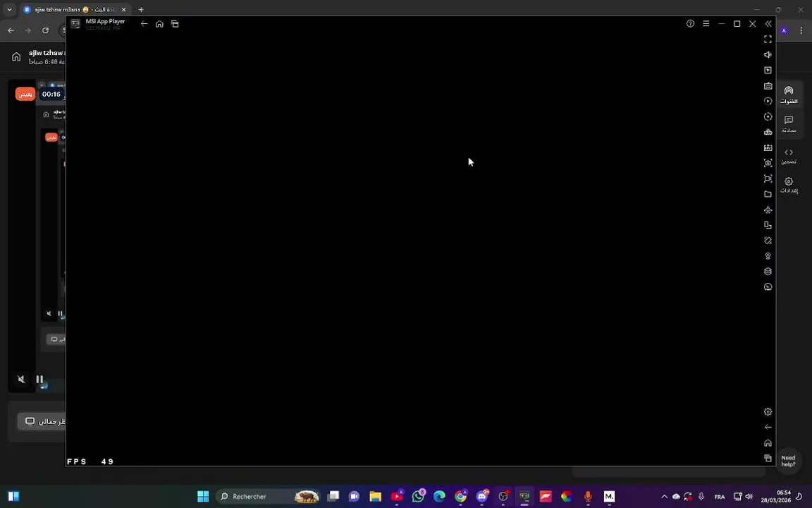Show recent apps in MSI App Player title bar
This screenshot has height=508, width=812.
tap(175, 24)
